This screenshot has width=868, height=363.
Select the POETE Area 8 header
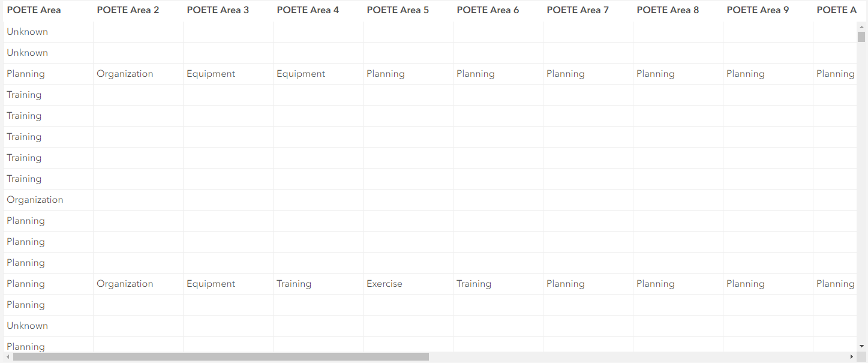click(x=668, y=10)
